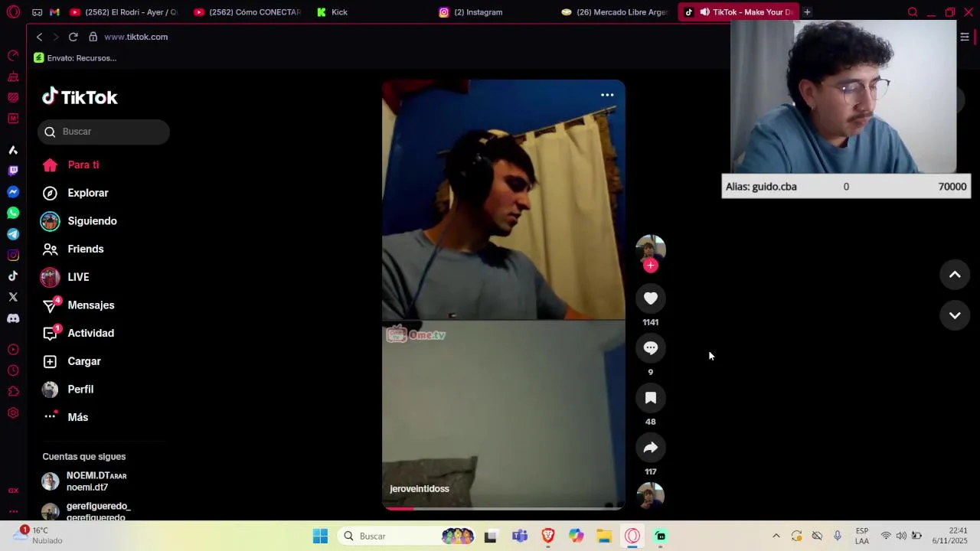
Task: Go to previous video with the up chevron
Action: (x=955, y=275)
